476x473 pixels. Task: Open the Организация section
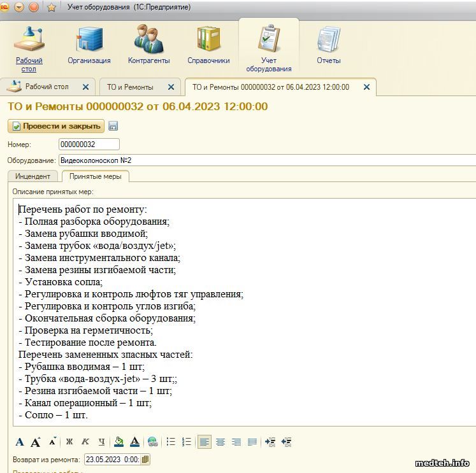pos(89,45)
